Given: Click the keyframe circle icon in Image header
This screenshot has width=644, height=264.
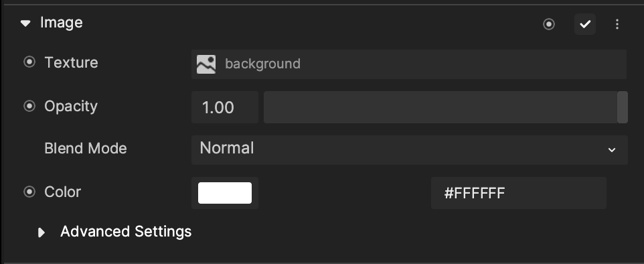Looking at the screenshot, I should pyautogui.click(x=549, y=24).
